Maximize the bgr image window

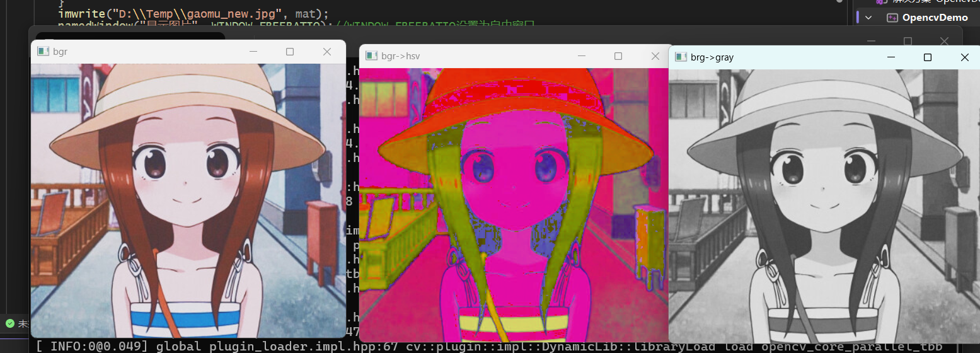point(290,52)
